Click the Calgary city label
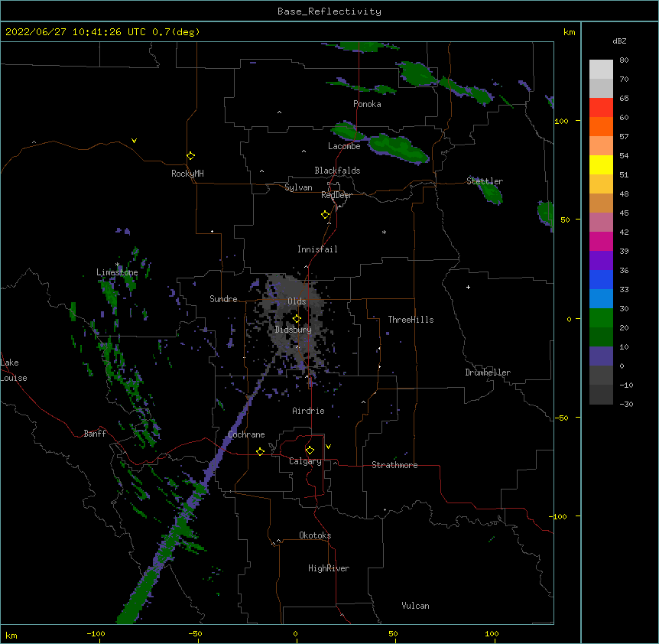The width and height of the screenshot is (659, 644). pyautogui.click(x=306, y=461)
